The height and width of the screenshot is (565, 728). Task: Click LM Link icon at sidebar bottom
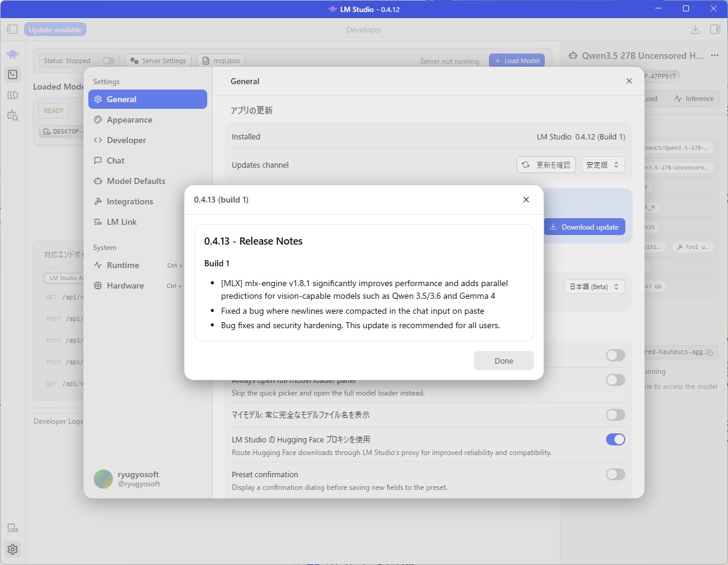[x=13, y=528]
